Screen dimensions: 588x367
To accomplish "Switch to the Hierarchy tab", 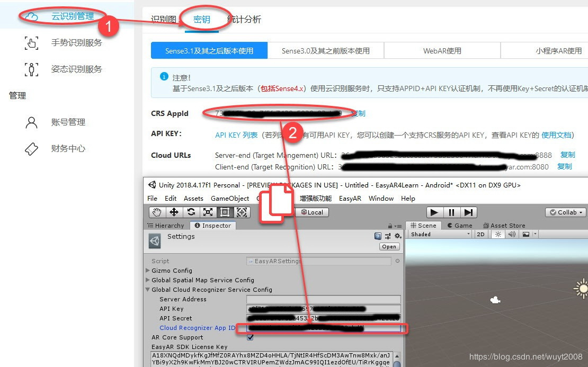I will point(166,226).
